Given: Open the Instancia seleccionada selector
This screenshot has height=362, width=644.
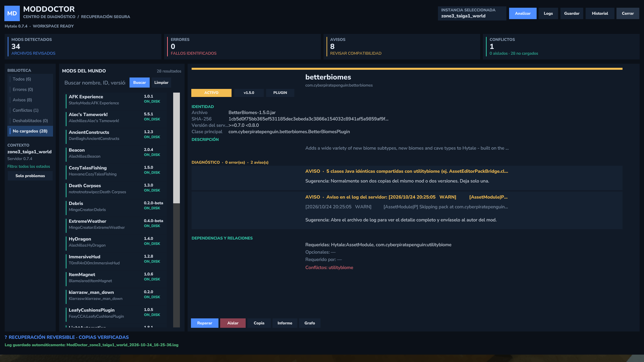Looking at the screenshot, I should (472, 13).
